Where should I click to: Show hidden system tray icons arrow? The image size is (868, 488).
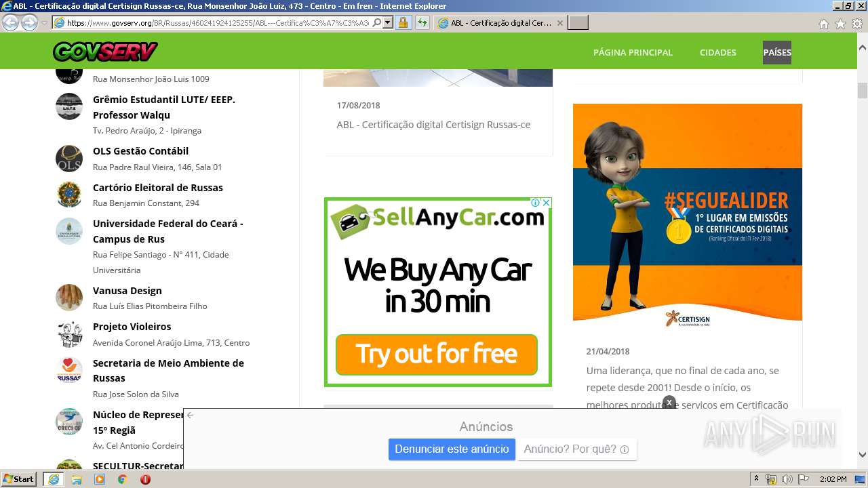click(756, 479)
